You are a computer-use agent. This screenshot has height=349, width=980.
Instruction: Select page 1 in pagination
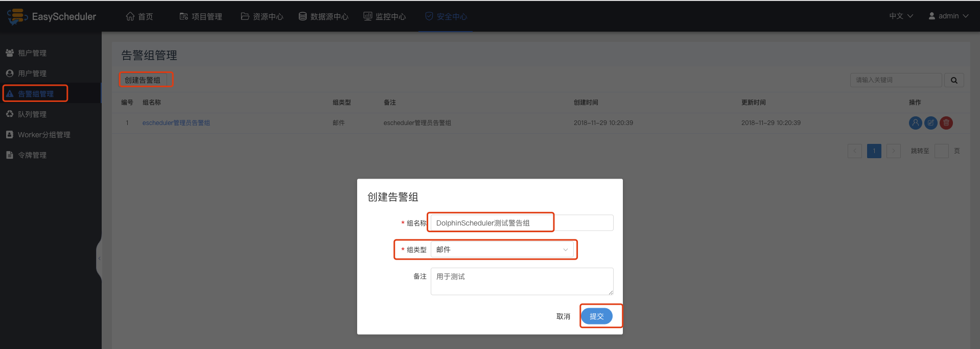point(874,151)
